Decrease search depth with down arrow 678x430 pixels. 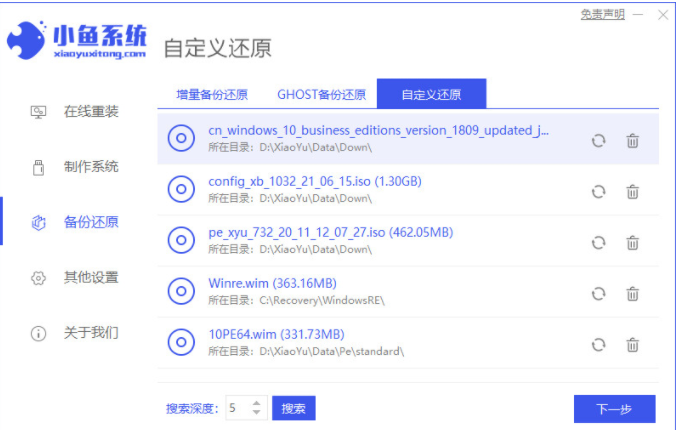(256, 413)
